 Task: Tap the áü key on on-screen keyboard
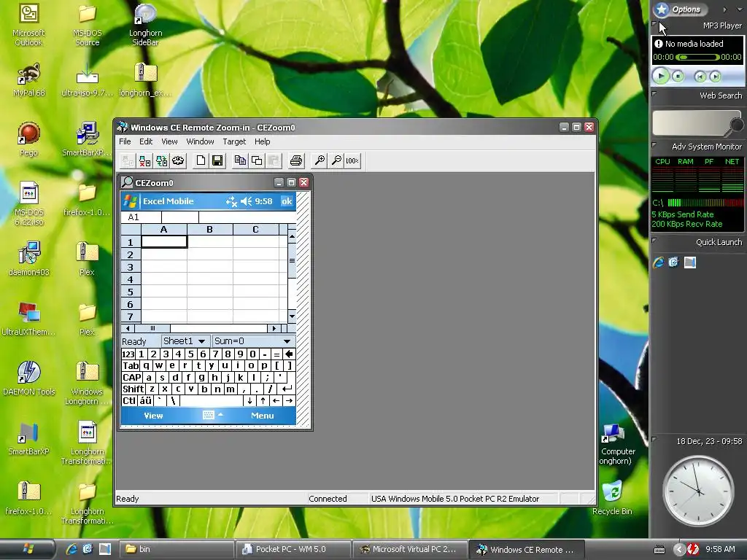[145, 400]
